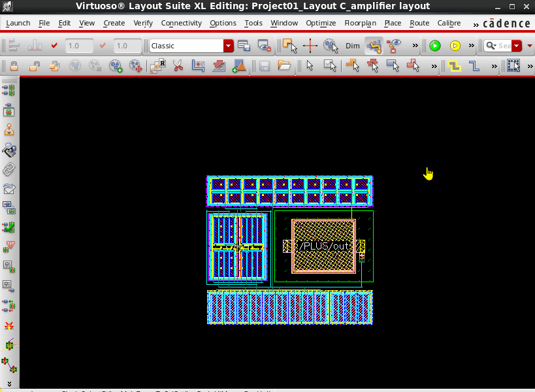Click the chain link icon in sidebar
Image resolution: width=535 pixels, height=392 pixels.
coord(9,170)
